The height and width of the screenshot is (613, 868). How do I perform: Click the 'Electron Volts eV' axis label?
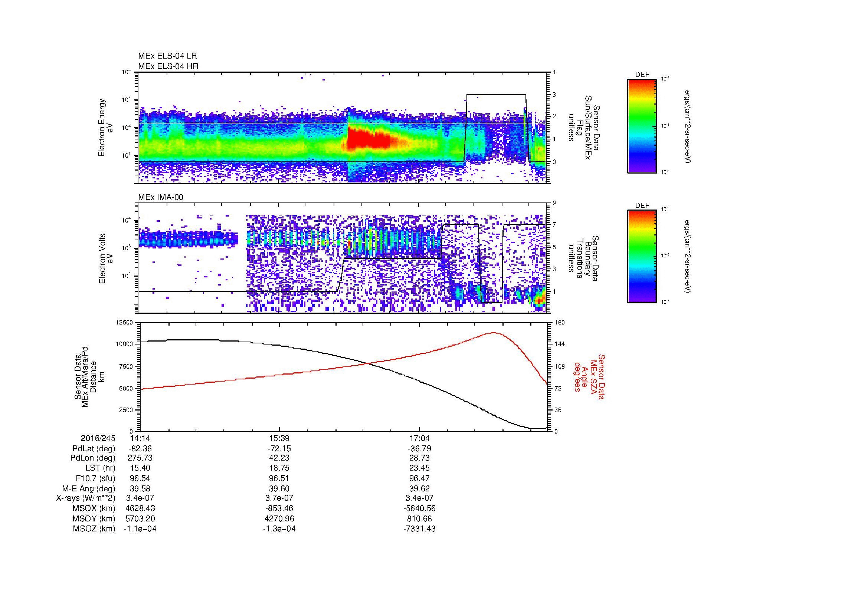[105, 258]
